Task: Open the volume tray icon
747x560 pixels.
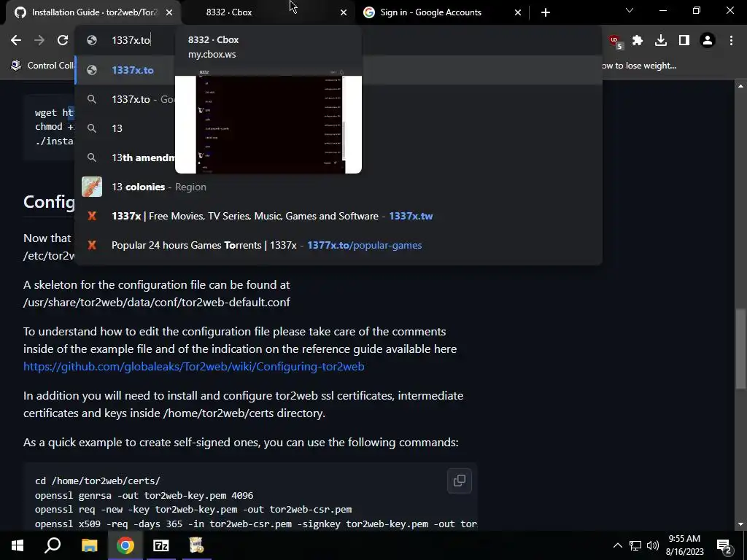Action: point(653,545)
